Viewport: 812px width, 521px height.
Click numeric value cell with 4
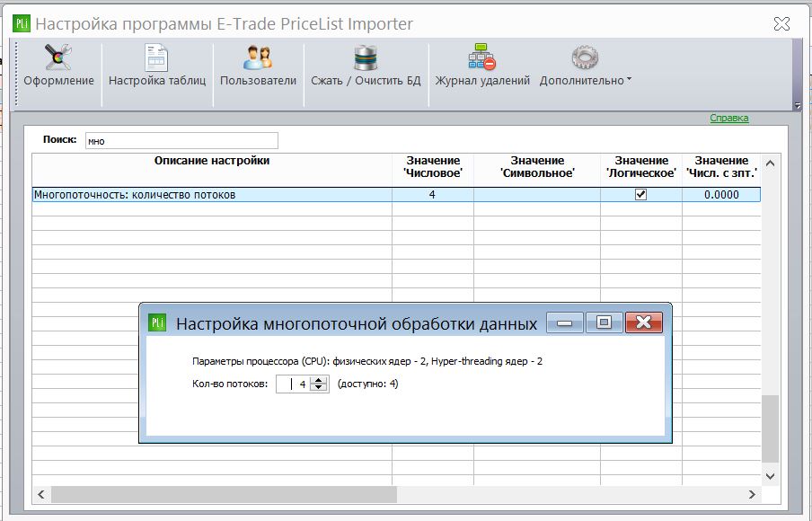[x=432, y=195]
